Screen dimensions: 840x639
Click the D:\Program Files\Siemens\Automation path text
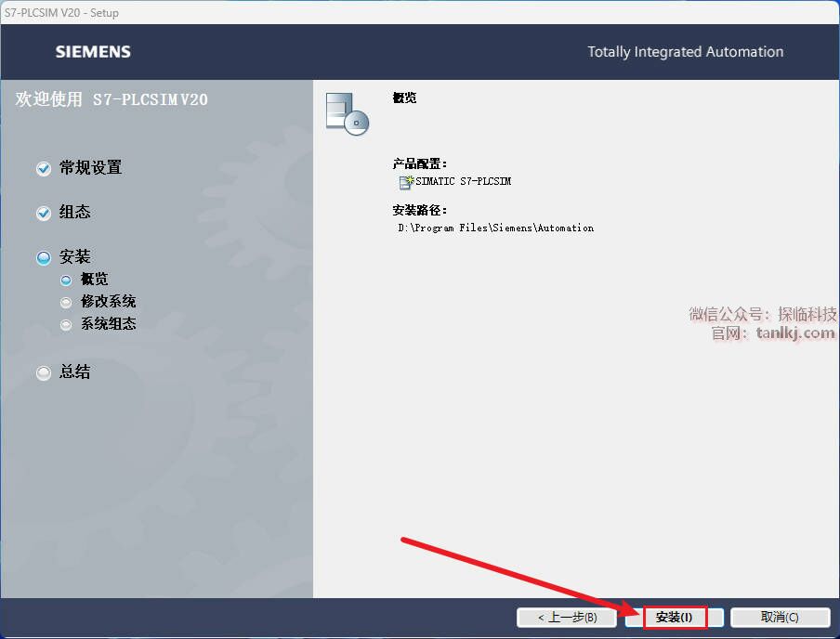coord(495,228)
